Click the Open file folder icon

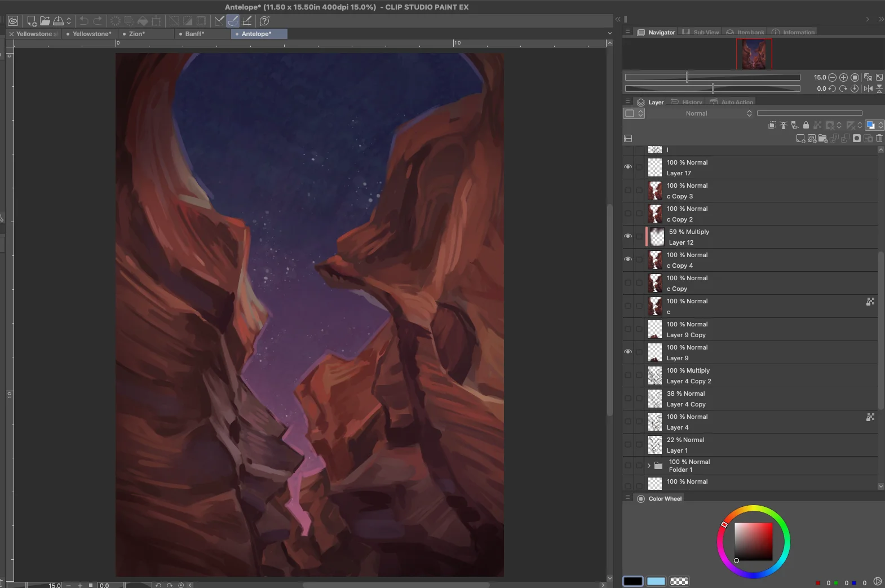pos(45,21)
